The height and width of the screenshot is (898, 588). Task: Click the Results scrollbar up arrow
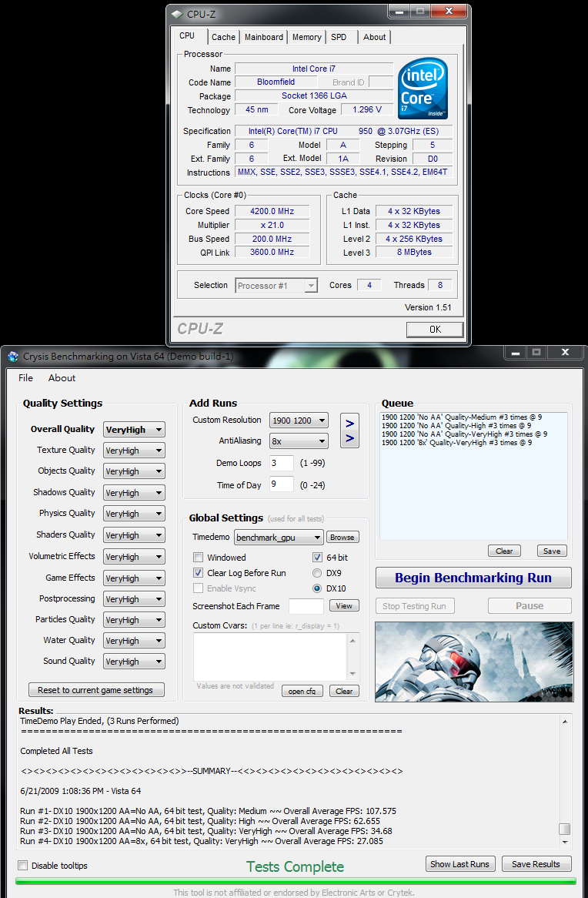[564, 722]
